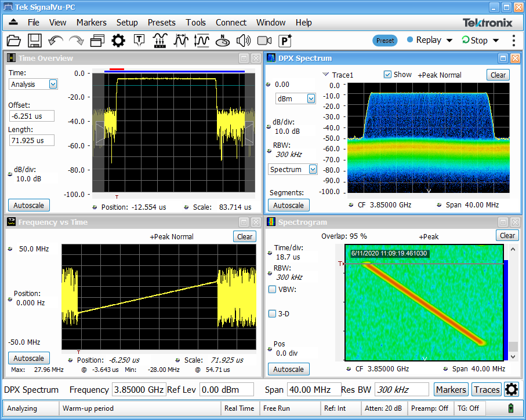The height and width of the screenshot is (420, 526).
Task: Open the dBm units dropdown
Action: coord(311,98)
